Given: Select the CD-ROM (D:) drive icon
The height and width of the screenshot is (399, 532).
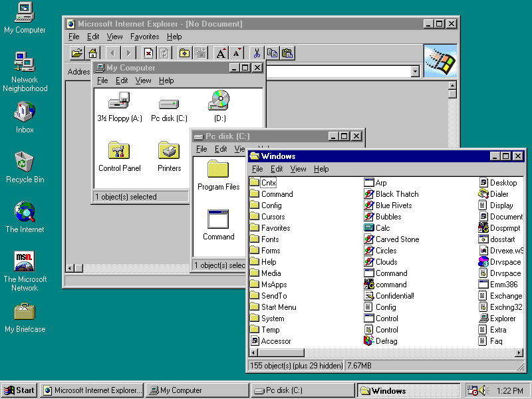Looking at the screenshot, I should 219,100.
